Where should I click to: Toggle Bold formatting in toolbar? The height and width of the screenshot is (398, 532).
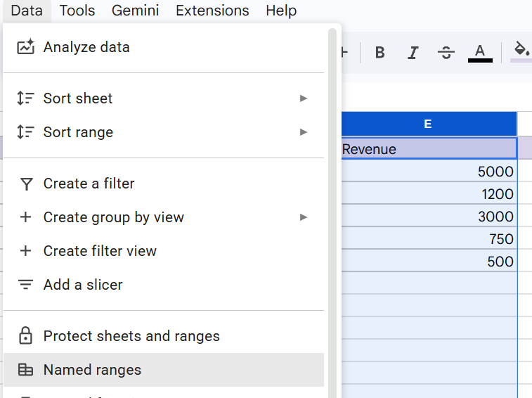(380, 53)
